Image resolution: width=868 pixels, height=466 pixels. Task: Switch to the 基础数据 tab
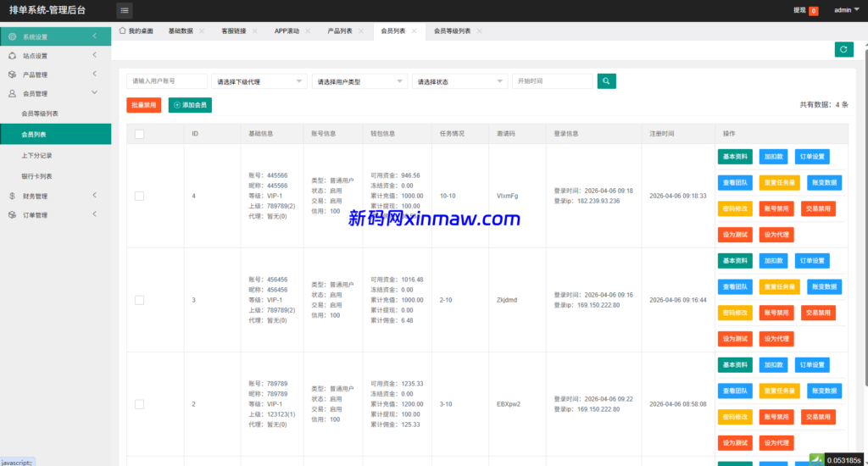tap(181, 31)
